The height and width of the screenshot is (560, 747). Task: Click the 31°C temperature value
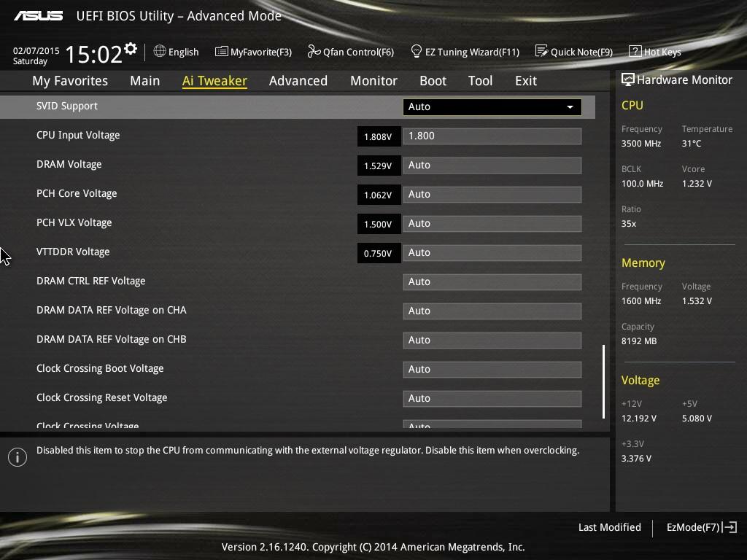(x=692, y=144)
